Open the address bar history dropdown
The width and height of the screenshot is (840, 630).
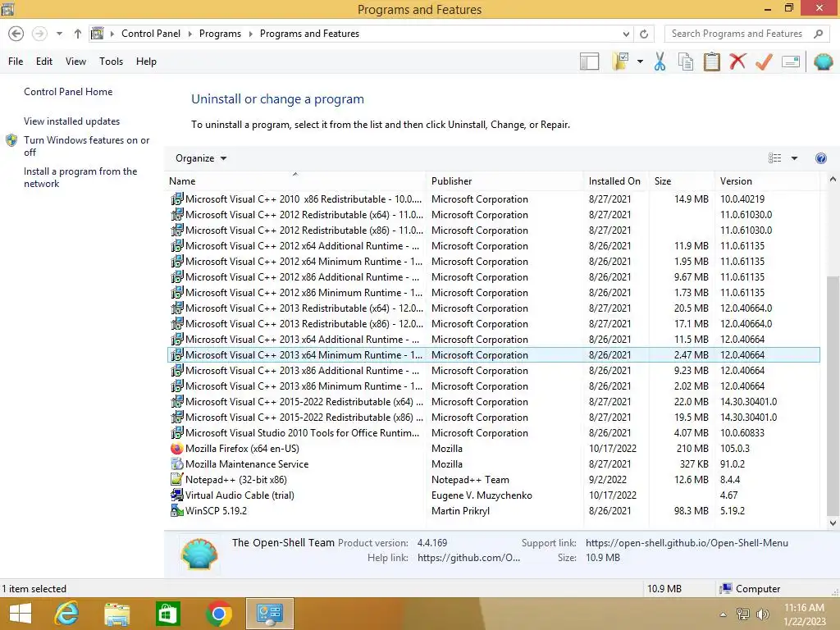(626, 34)
